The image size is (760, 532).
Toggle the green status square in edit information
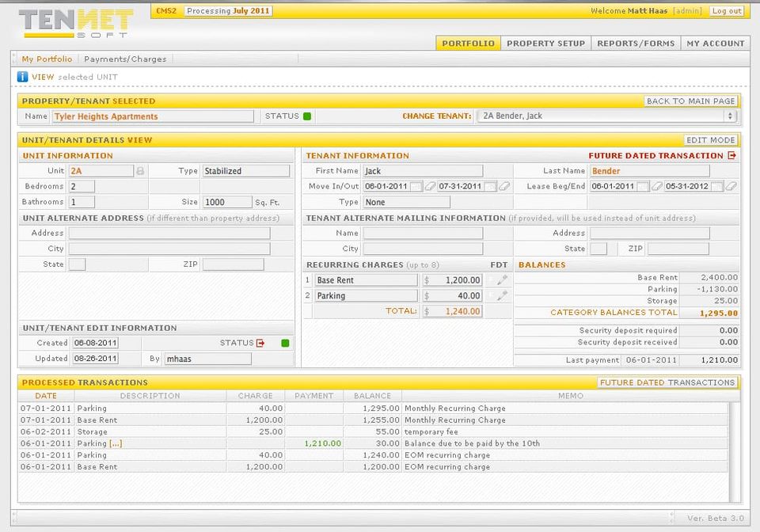[x=285, y=343]
